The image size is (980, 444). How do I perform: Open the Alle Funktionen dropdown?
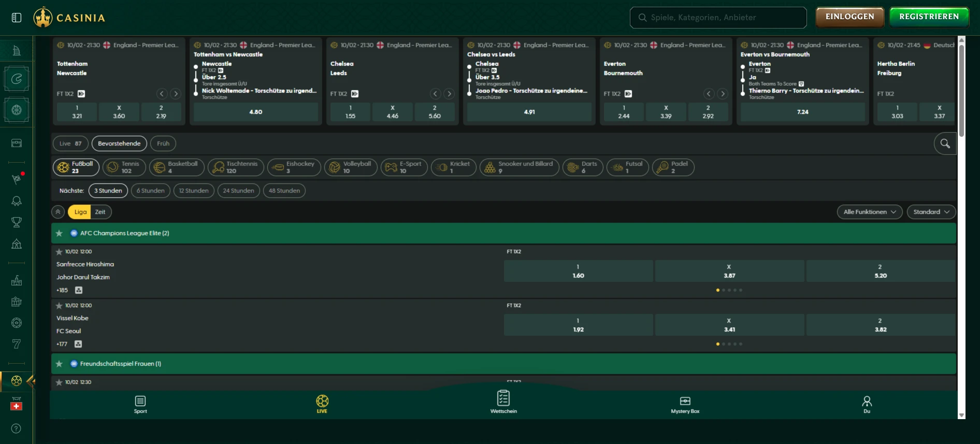869,212
